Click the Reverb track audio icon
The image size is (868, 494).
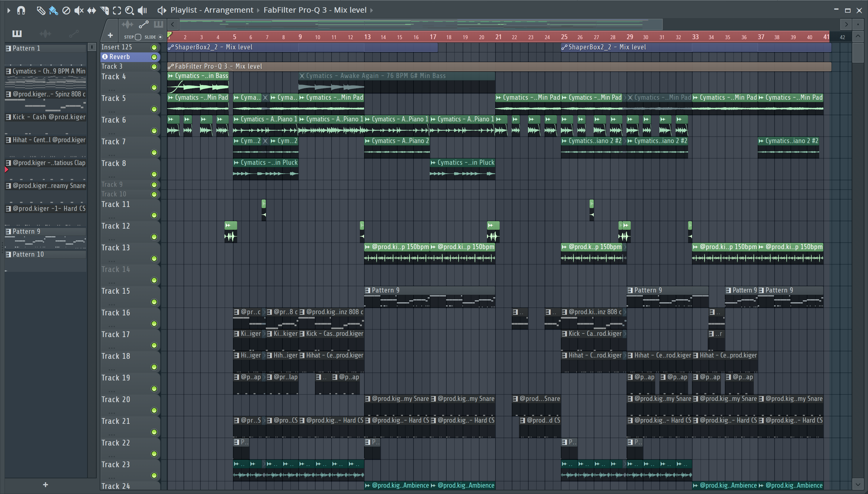(105, 57)
